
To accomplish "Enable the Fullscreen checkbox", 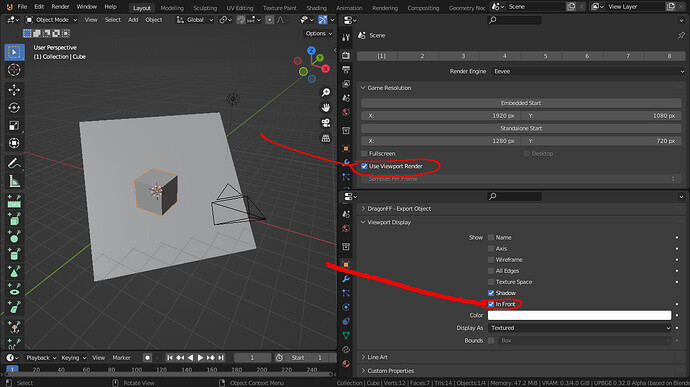I will (364, 154).
